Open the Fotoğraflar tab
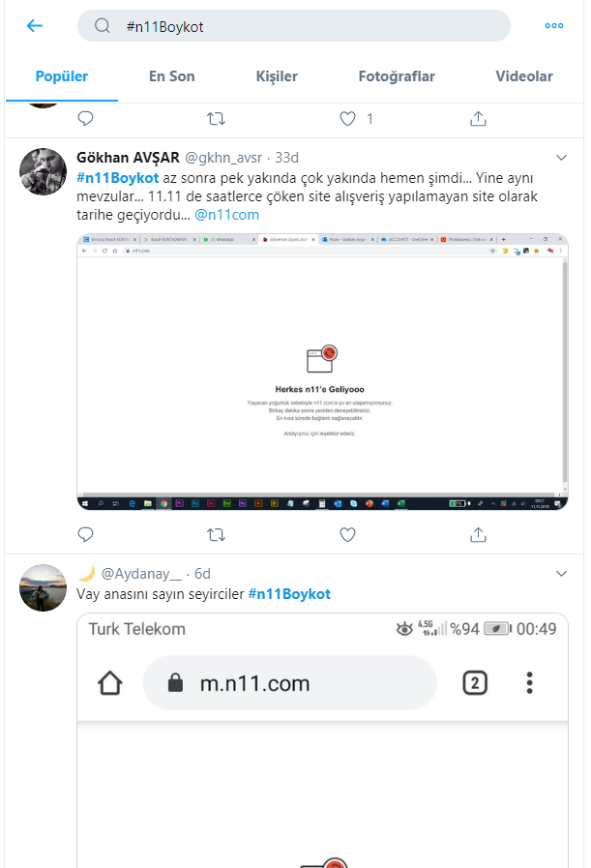This screenshot has height=868, width=591. (397, 76)
